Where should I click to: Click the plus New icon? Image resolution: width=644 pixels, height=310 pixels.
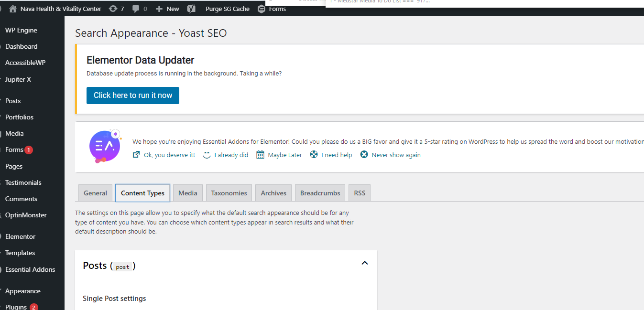[159, 9]
